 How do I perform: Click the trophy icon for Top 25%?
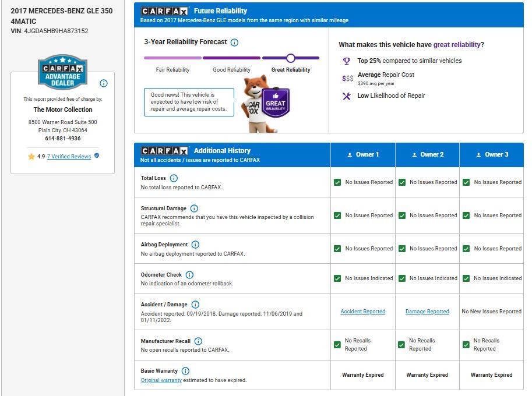click(346, 61)
